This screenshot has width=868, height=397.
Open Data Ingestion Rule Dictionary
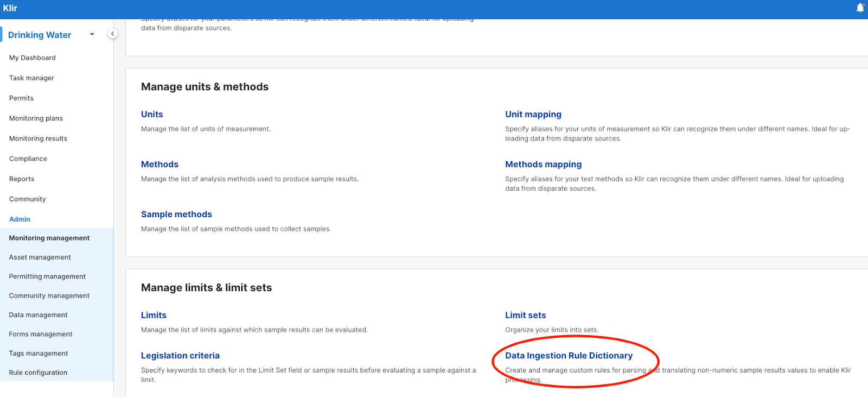pos(569,355)
